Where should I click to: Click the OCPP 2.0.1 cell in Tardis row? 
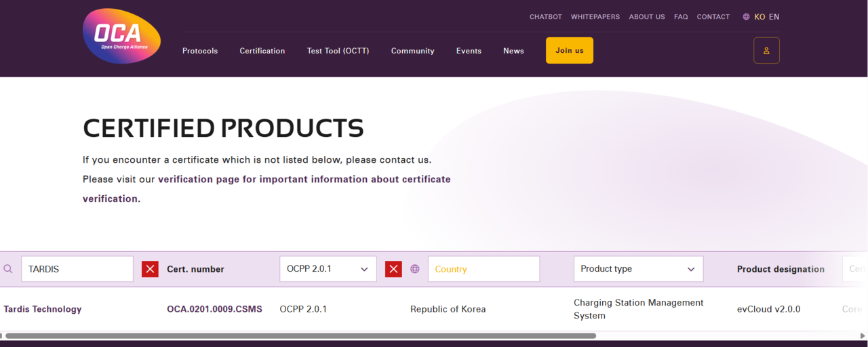[x=303, y=309]
